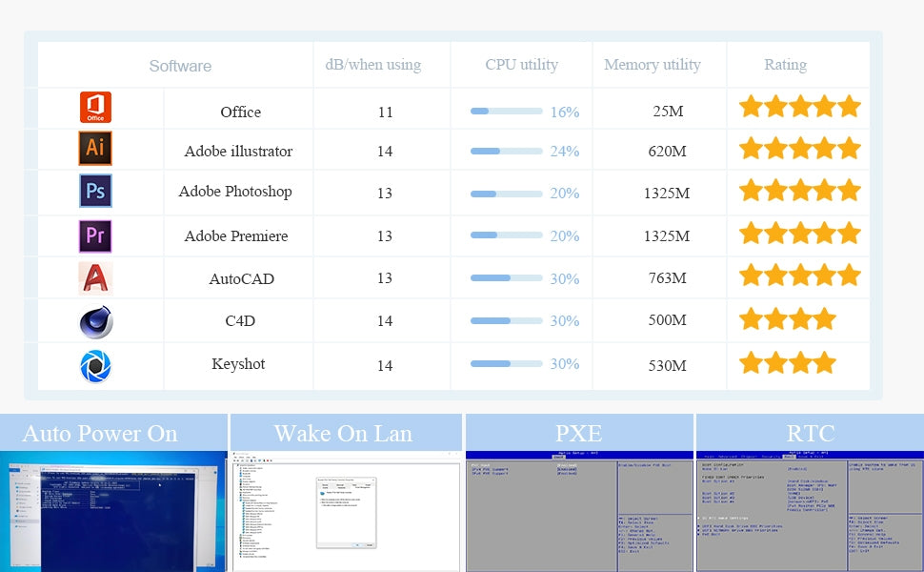
Task: Click the Adobe Premiere Pr icon
Action: [x=95, y=235]
